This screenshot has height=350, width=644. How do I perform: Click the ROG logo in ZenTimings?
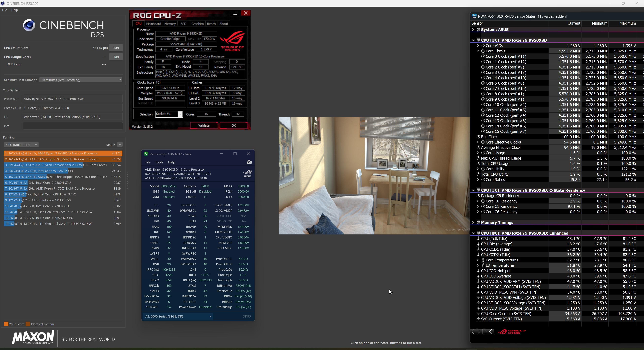coord(247,173)
